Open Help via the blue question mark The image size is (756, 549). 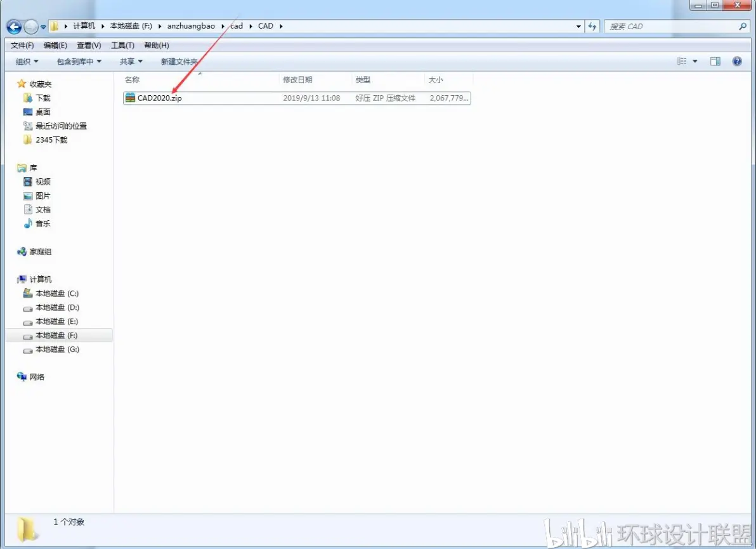pos(737,62)
